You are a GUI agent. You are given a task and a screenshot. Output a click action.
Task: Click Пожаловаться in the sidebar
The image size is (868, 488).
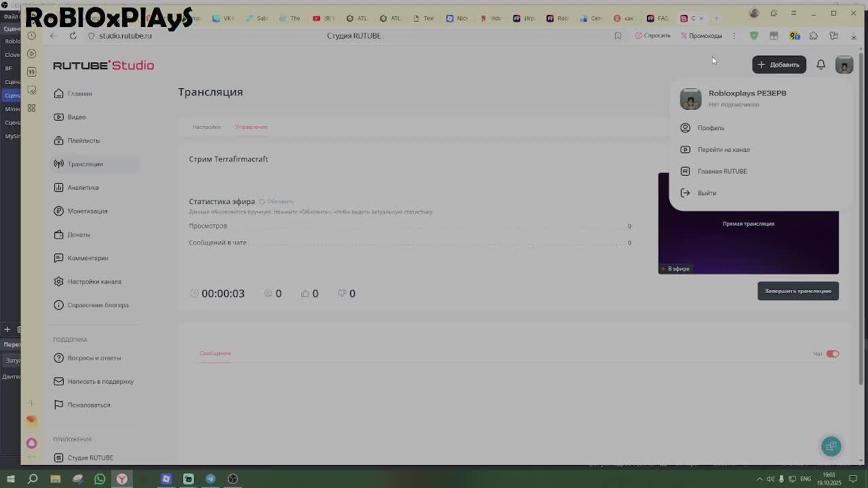click(82, 405)
